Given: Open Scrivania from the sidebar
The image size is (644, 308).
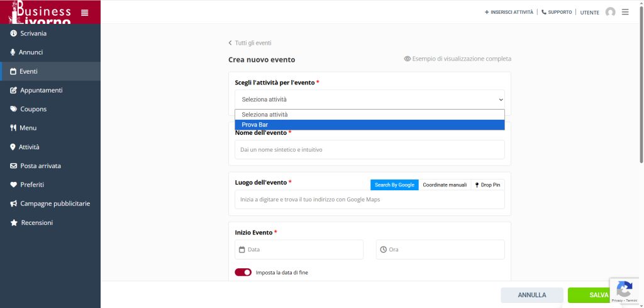Looking at the screenshot, I should [33, 33].
